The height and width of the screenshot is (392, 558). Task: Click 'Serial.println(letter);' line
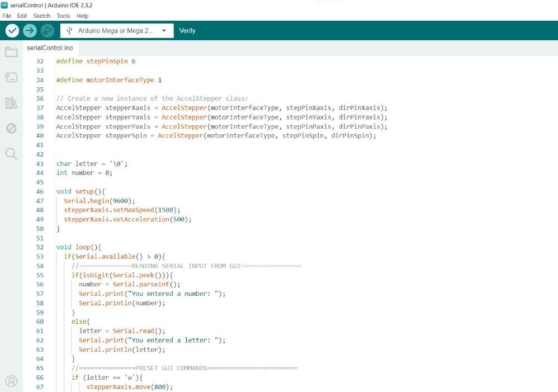pyautogui.click(x=122, y=350)
